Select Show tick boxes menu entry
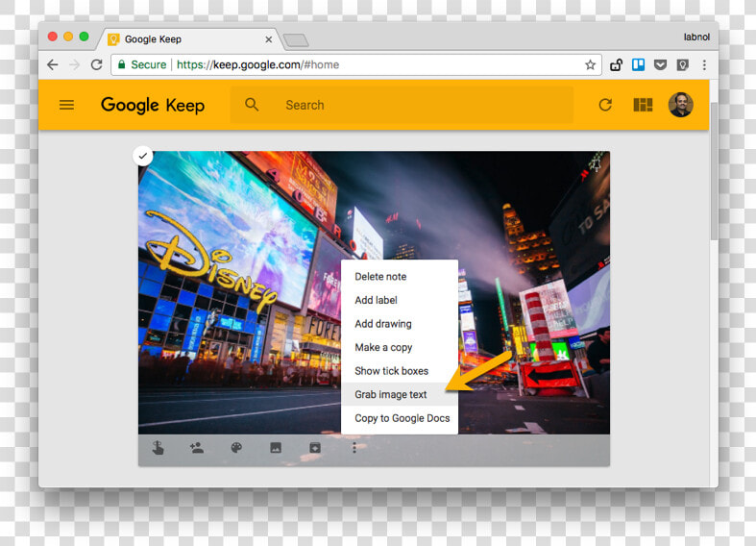Viewport: 756px width, 546px height. (x=400, y=371)
